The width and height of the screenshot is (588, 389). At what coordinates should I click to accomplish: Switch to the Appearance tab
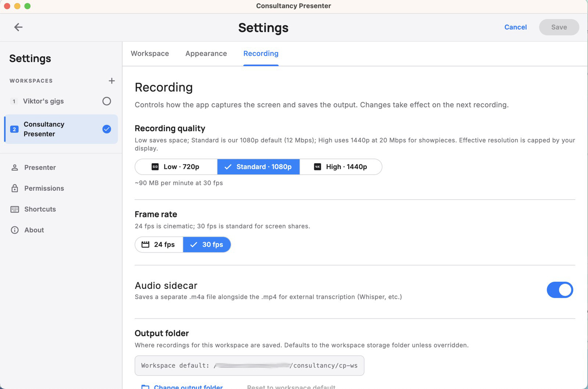coord(206,54)
